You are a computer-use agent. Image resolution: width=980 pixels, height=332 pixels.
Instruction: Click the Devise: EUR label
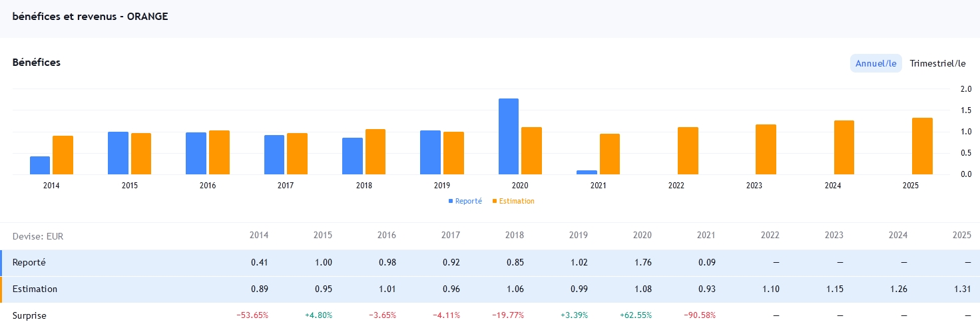(37, 236)
